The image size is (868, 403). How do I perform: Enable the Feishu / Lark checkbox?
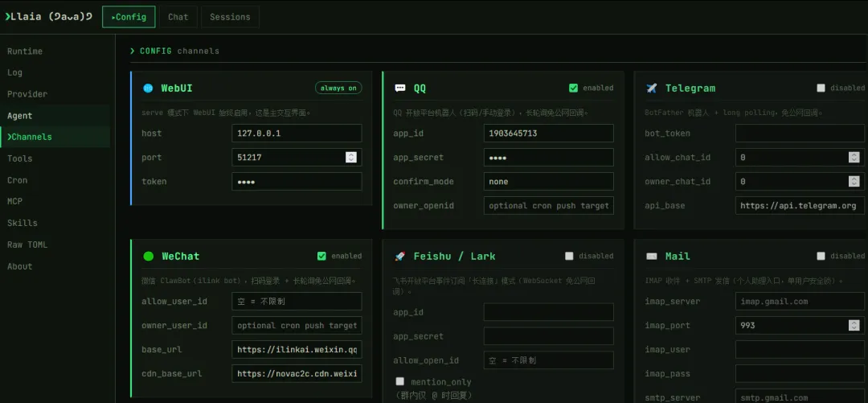[569, 256]
